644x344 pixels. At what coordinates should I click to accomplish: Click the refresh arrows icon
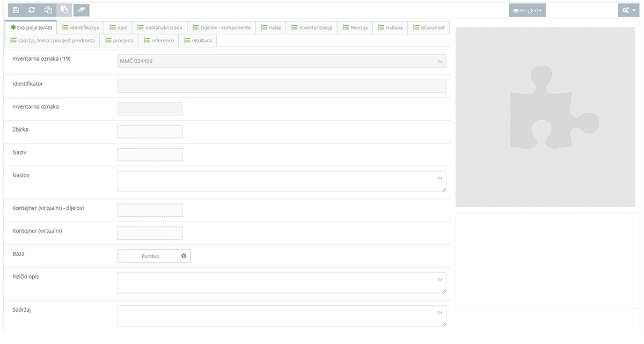click(32, 10)
